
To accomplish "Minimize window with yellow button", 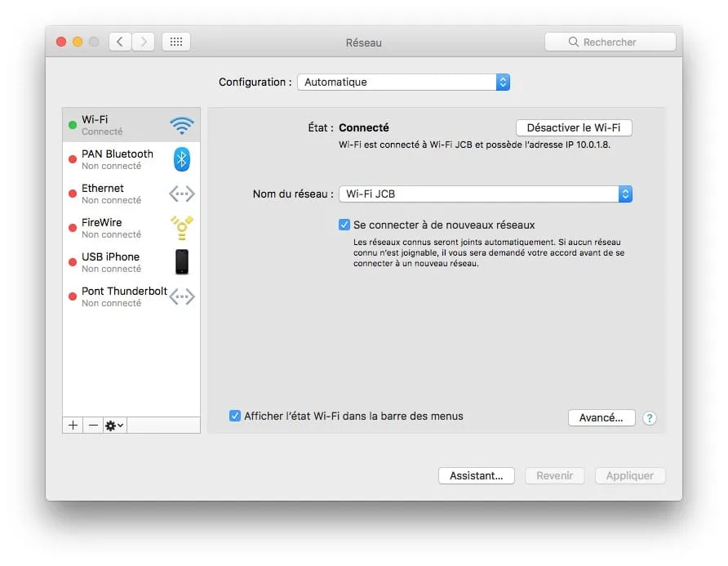I will pos(78,42).
